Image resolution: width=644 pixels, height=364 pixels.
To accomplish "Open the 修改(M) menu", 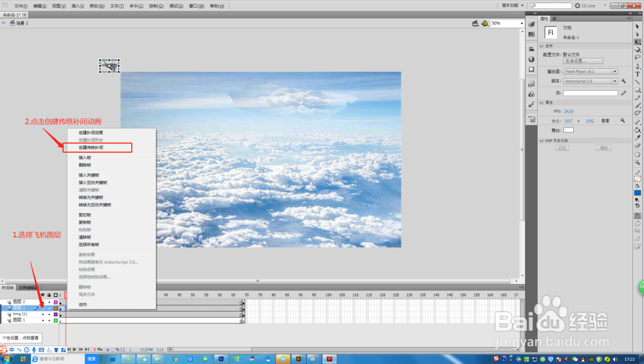I will (97, 6).
